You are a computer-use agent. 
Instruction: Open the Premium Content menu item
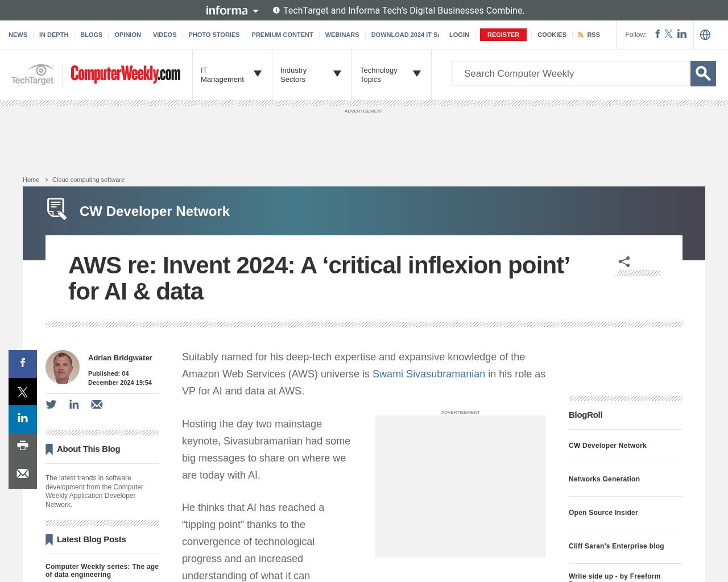[x=282, y=35]
